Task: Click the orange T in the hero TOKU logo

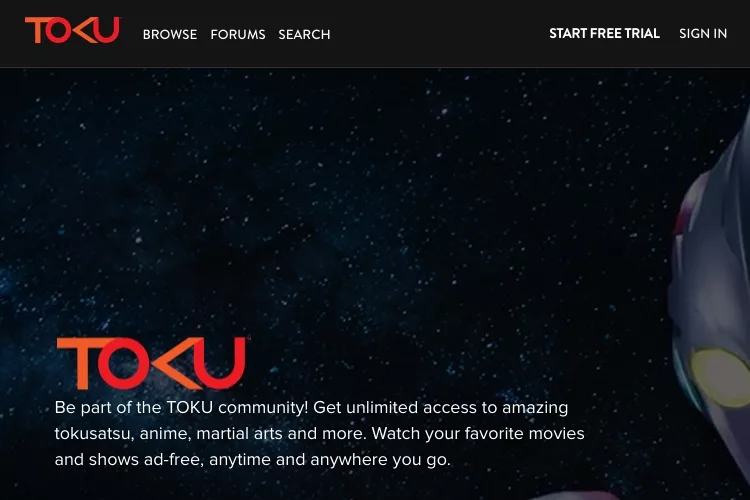Action: pos(79,363)
